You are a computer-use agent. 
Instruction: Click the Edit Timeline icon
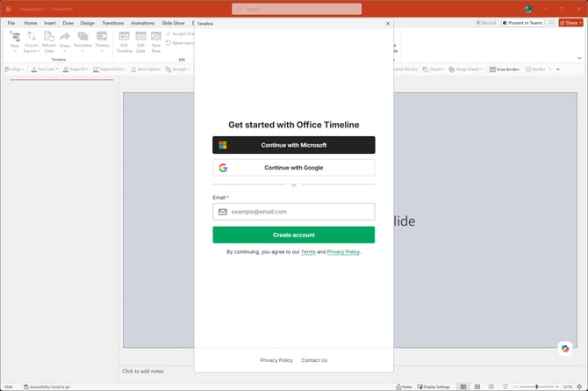coord(124,36)
